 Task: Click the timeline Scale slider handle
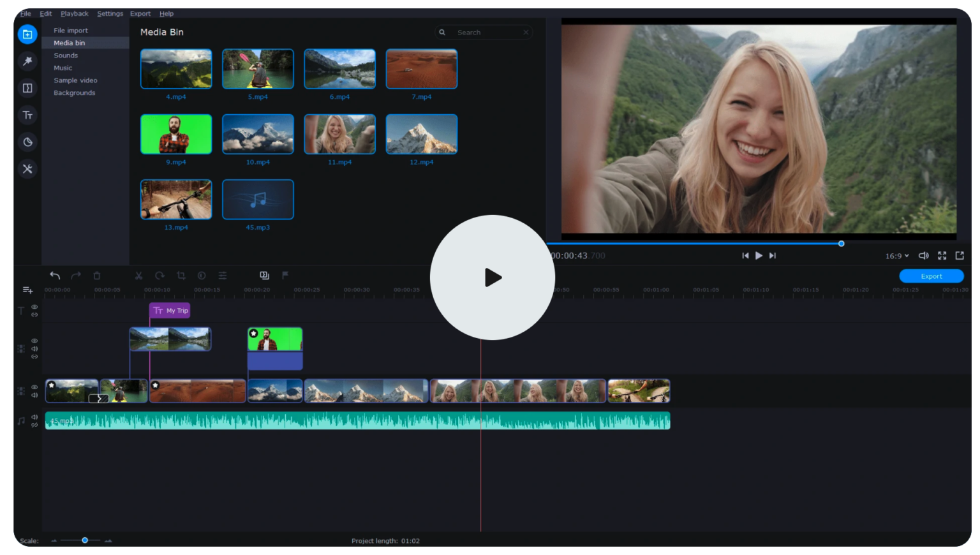pos(85,540)
